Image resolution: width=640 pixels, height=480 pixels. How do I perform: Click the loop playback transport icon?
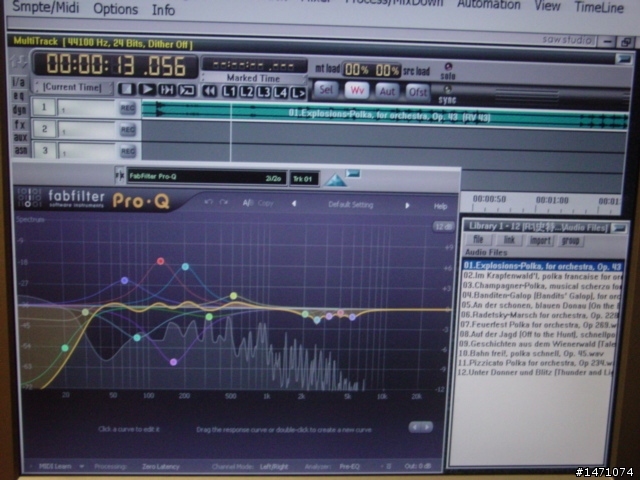pos(187,90)
